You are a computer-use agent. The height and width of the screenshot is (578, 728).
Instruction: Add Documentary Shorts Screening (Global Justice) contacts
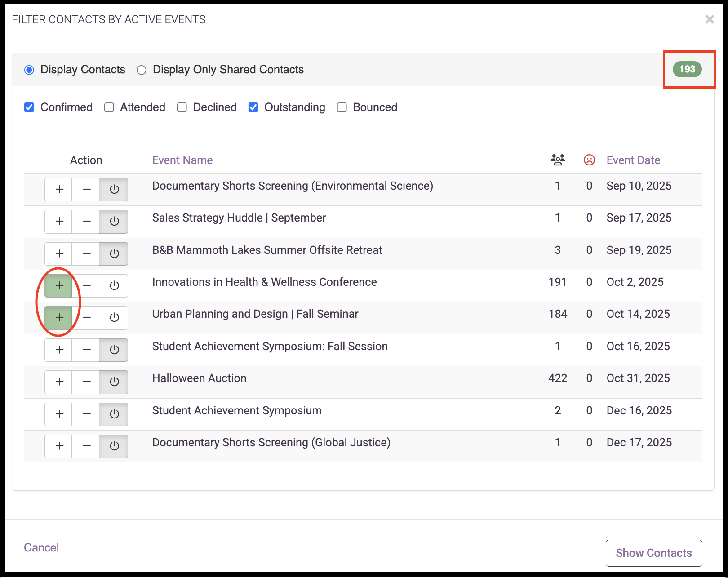point(59,446)
